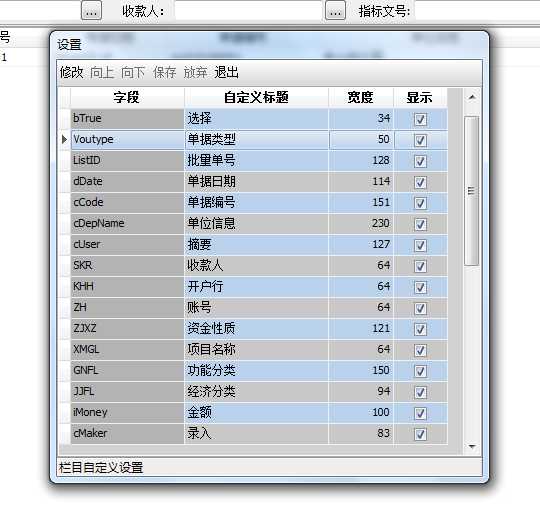The height and width of the screenshot is (507, 540).
Task: Click the 单据日期 custom title cell
Action: (257, 182)
